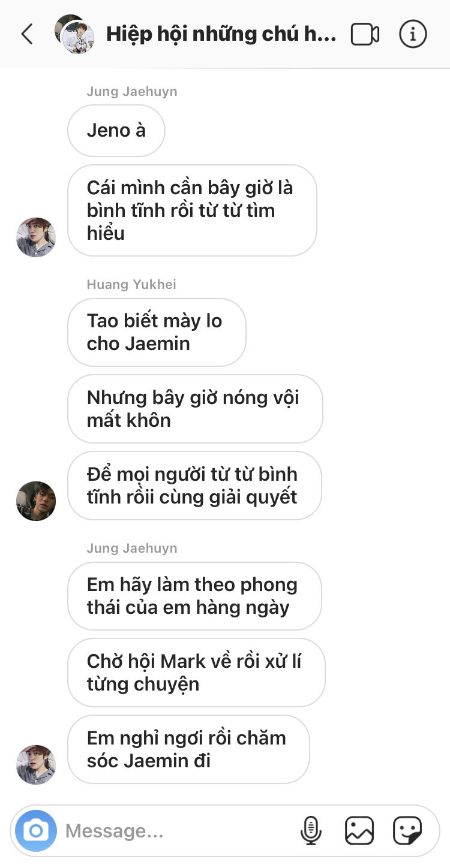Tap the microphone voice message icon
The image size is (450, 868).
(311, 831)
